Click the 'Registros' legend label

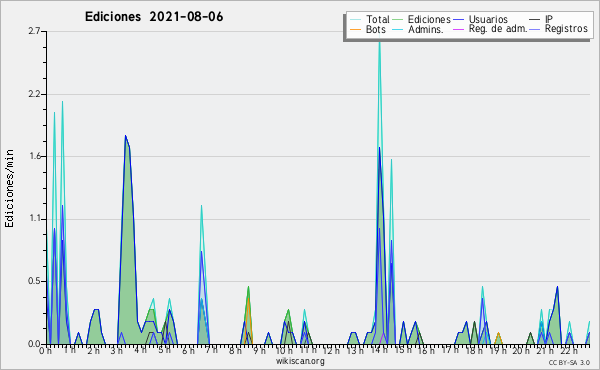[x=566, y=29]
